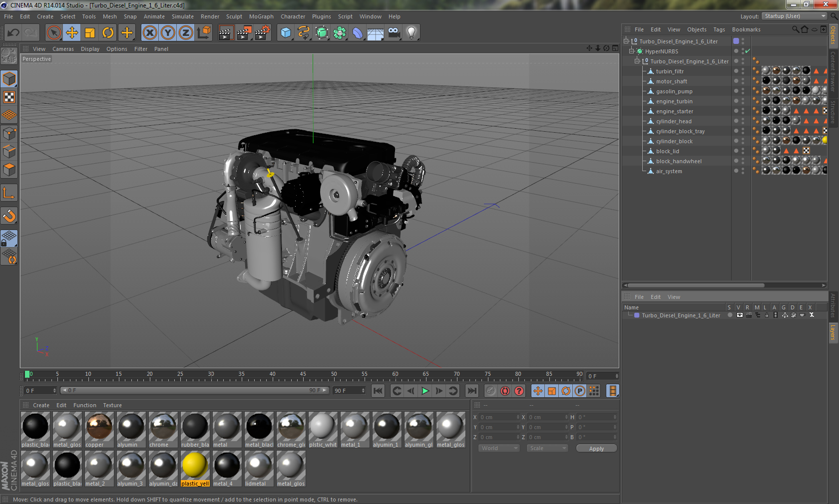Select the Live Selection tool
Screen dimensions: 839x504
pyautogui.click(x=53, y=33)
